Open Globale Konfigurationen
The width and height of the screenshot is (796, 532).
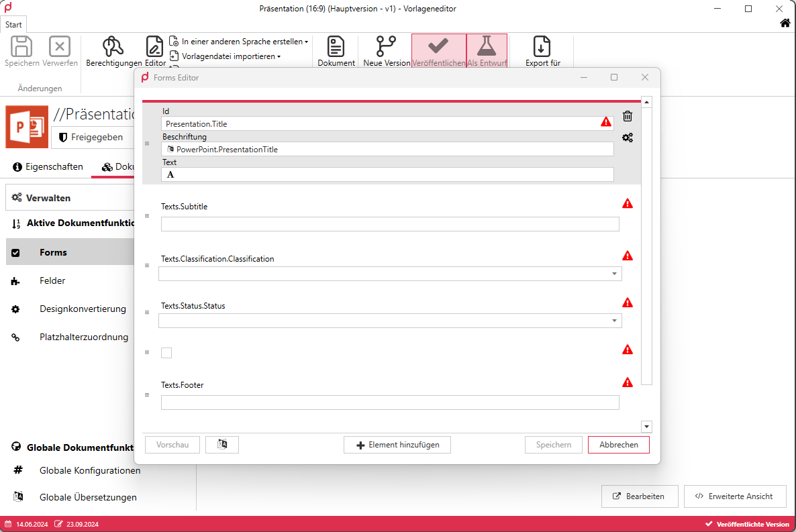point(90,470)
